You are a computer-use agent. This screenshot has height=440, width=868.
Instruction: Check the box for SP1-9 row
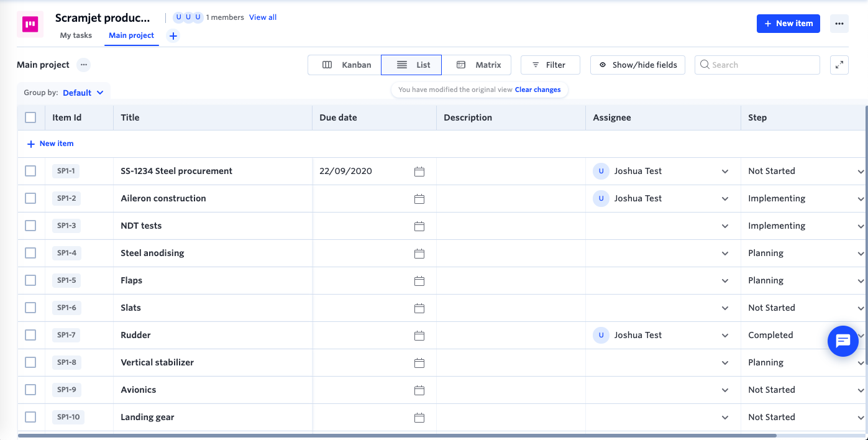30,390
